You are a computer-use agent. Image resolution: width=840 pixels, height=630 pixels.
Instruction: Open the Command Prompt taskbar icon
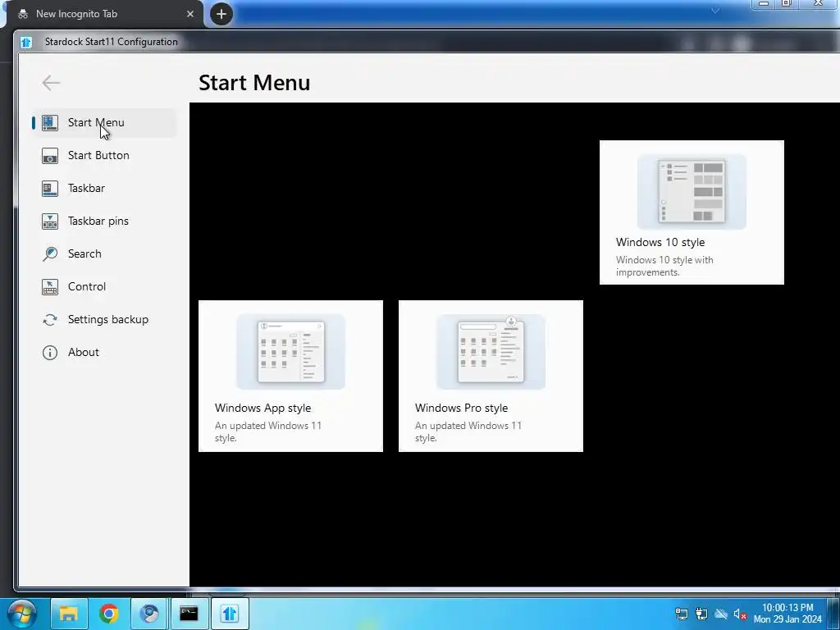pos(189,614)
